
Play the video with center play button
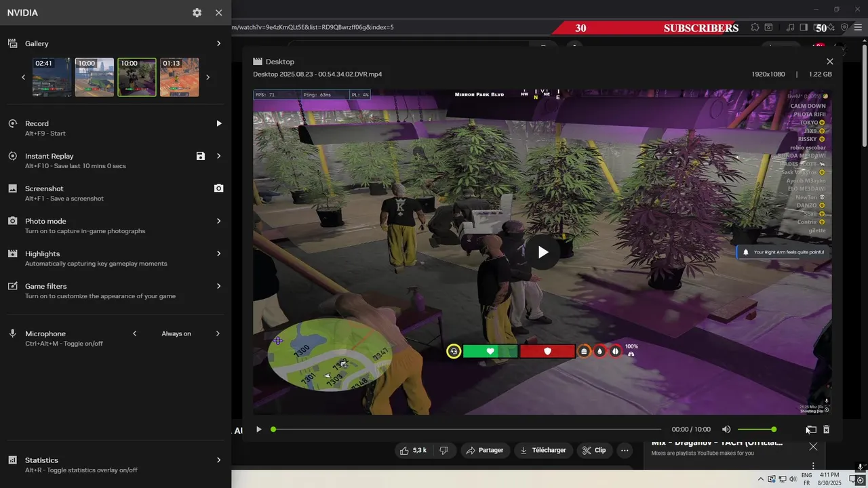click(x=542, y=252)
